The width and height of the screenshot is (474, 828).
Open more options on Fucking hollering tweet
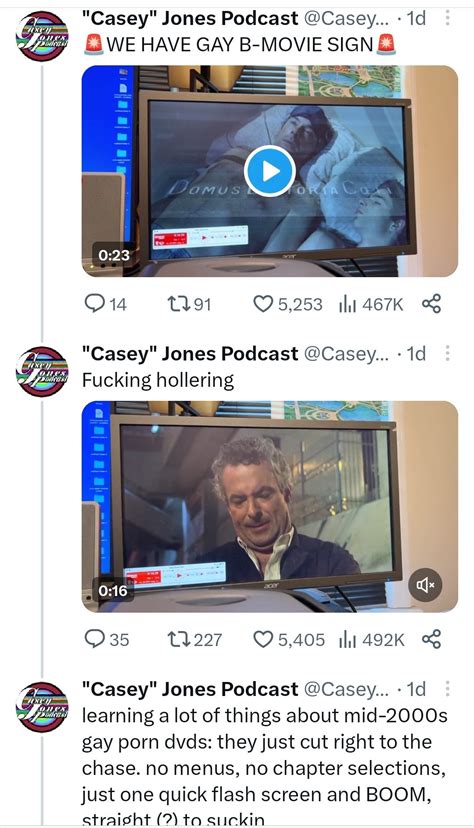447,353
